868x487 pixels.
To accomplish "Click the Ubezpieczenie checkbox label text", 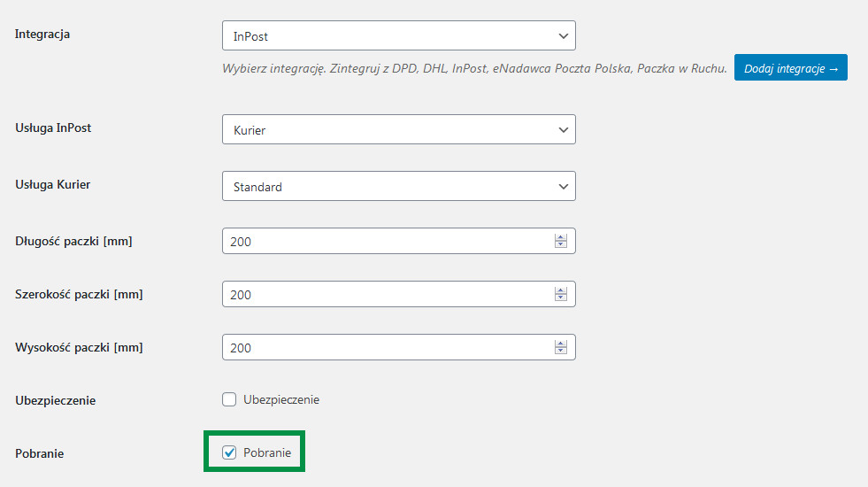I will coord(281,400).
